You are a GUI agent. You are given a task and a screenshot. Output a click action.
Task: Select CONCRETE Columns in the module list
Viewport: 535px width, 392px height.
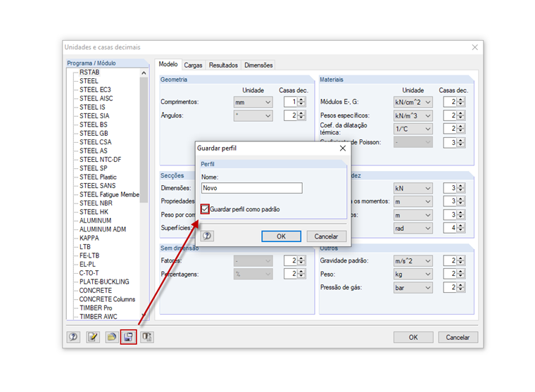107,299
